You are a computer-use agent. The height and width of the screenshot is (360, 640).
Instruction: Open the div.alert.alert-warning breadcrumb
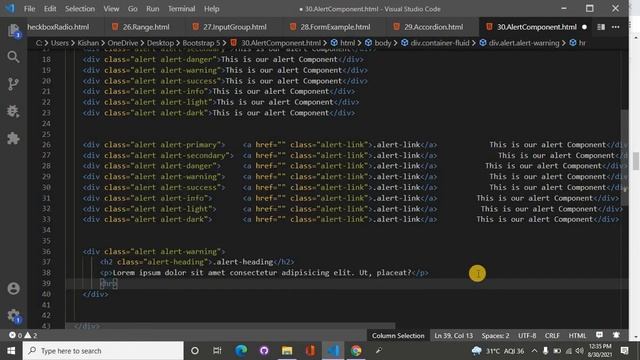pos(519,43)
